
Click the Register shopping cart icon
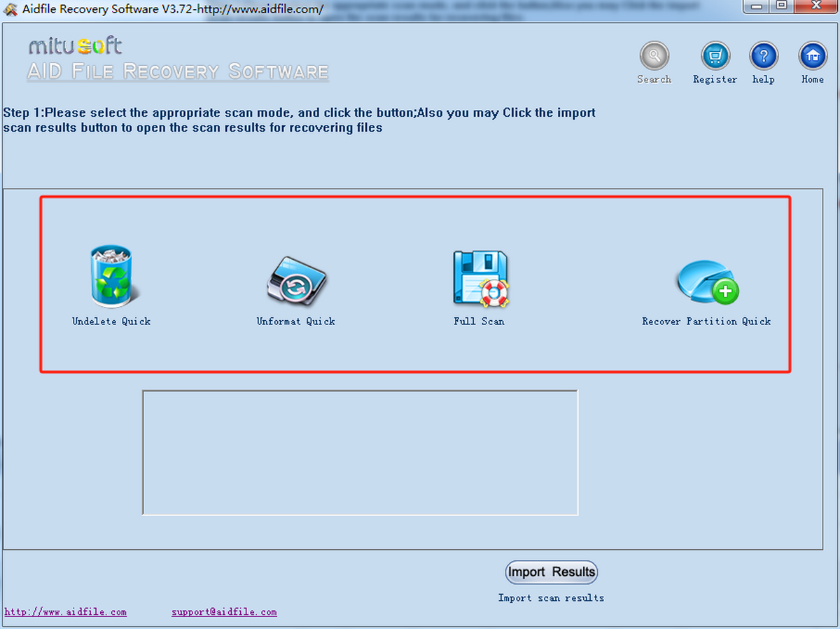[715, 56]
